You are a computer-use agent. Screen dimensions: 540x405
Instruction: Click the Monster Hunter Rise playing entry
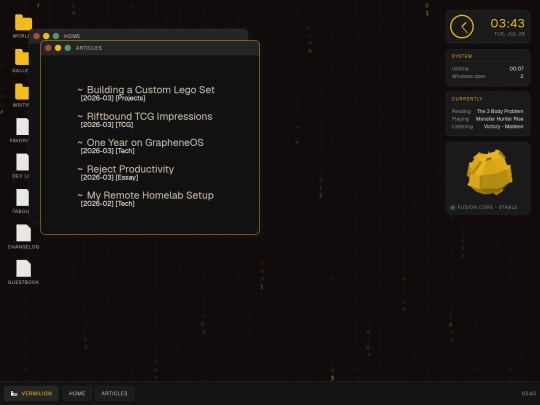point(499,119)
